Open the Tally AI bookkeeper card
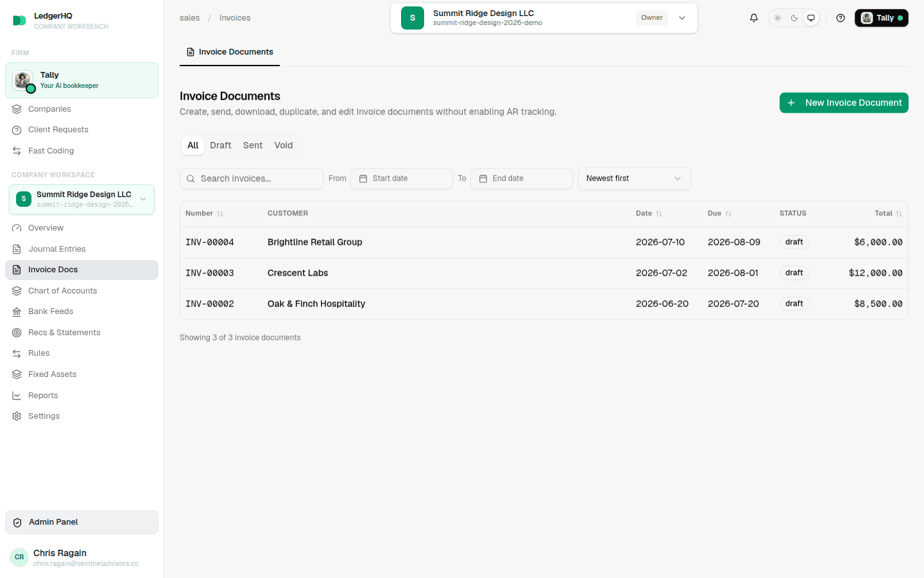The height and width of the screenshot is (578, 924). pos(81,80)
